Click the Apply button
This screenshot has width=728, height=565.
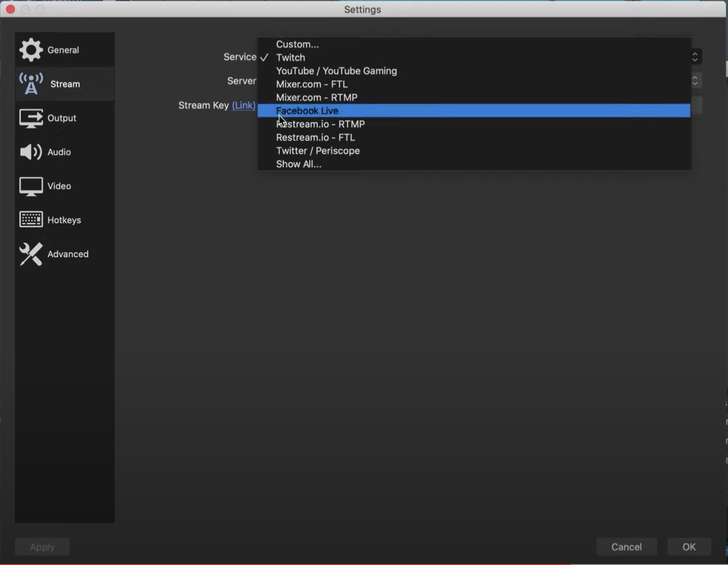pos(42,547)
